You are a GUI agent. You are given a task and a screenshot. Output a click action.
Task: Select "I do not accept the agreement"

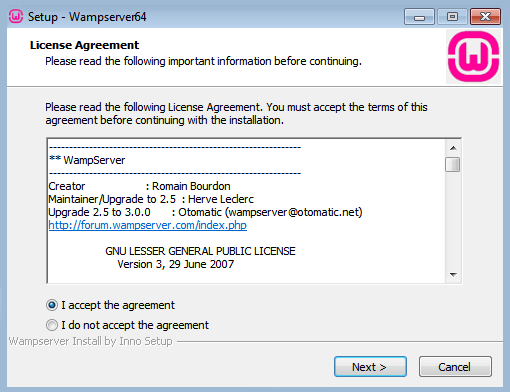pos(127,325)
